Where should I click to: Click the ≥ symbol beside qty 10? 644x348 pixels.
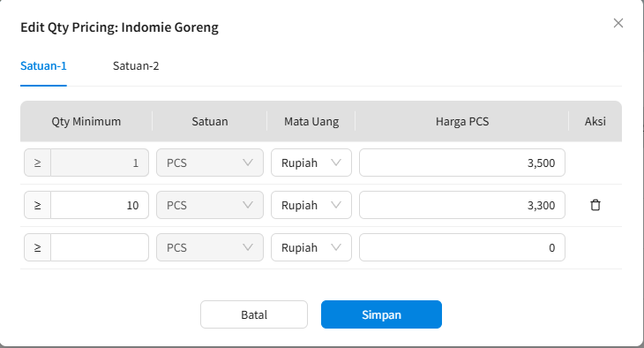click(37, 205)
